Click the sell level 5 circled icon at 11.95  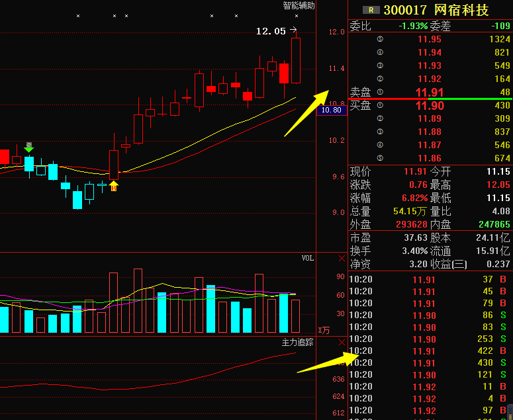(380, 39)
